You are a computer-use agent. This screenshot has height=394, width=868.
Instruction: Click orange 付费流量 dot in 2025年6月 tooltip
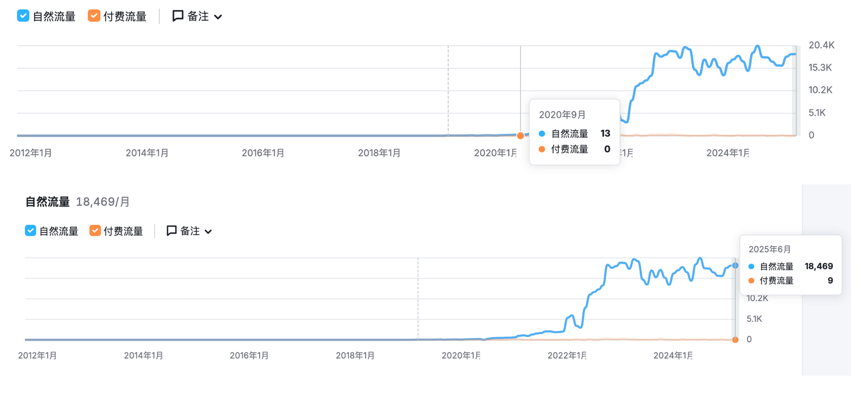(751, 281)
